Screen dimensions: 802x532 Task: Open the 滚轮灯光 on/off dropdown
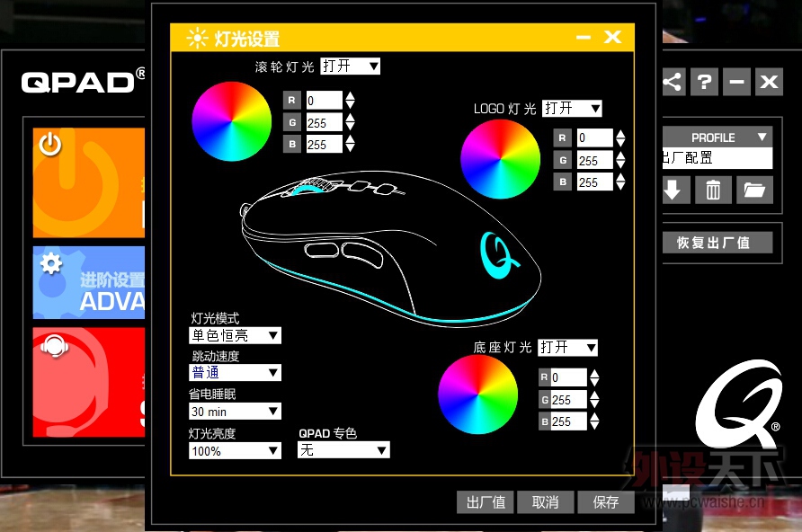click(351, 66)
